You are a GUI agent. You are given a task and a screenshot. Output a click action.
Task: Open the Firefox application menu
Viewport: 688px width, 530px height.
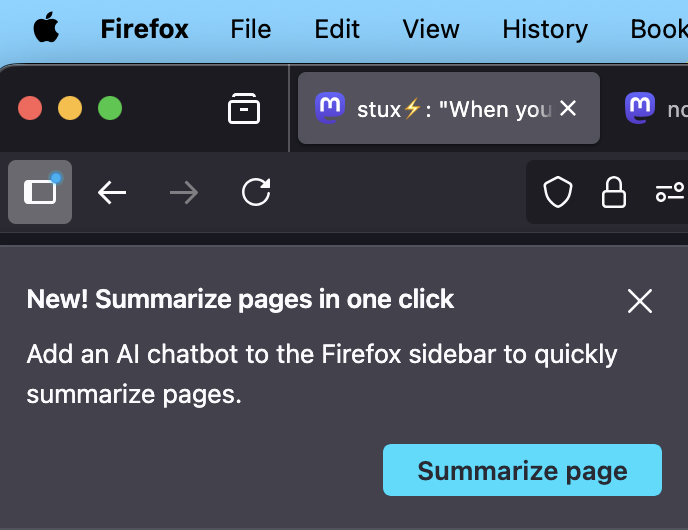click(x=144, y=29)
